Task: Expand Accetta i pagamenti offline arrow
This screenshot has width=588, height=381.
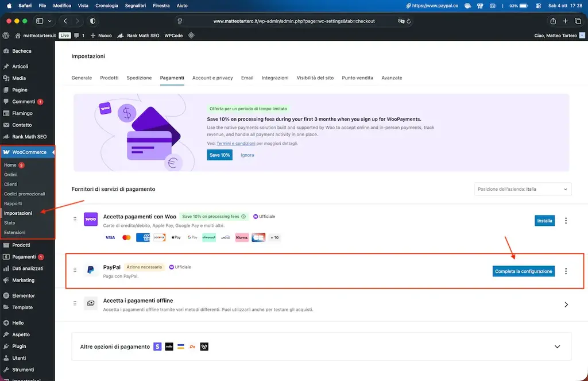Action: 566,305
